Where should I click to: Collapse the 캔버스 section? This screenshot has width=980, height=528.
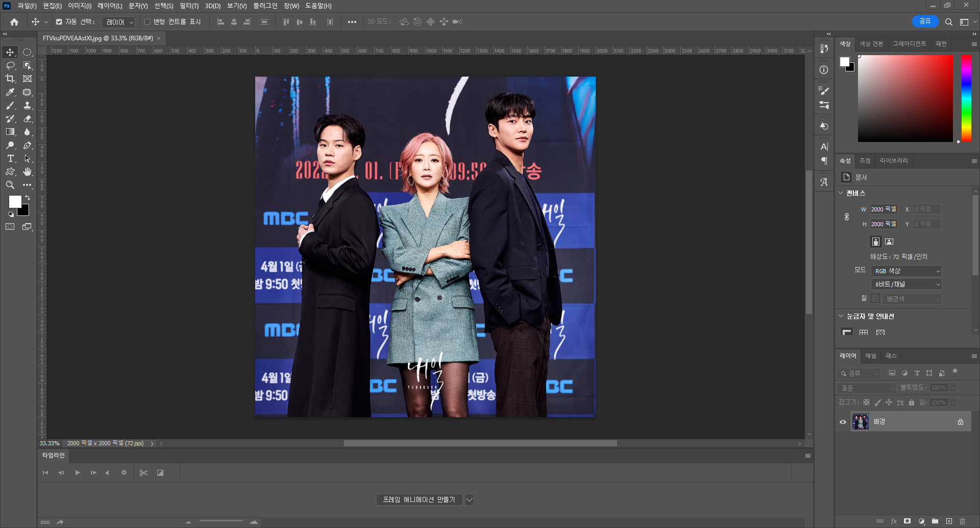[x=841, y=193]
